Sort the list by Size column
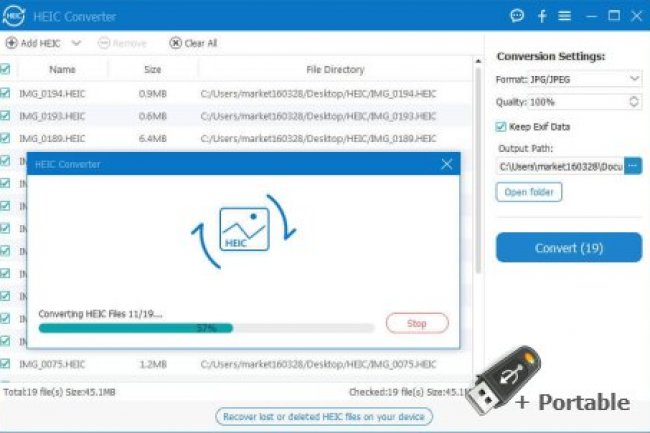Viewport: 650px width, 433px height. tap(153, 70)
